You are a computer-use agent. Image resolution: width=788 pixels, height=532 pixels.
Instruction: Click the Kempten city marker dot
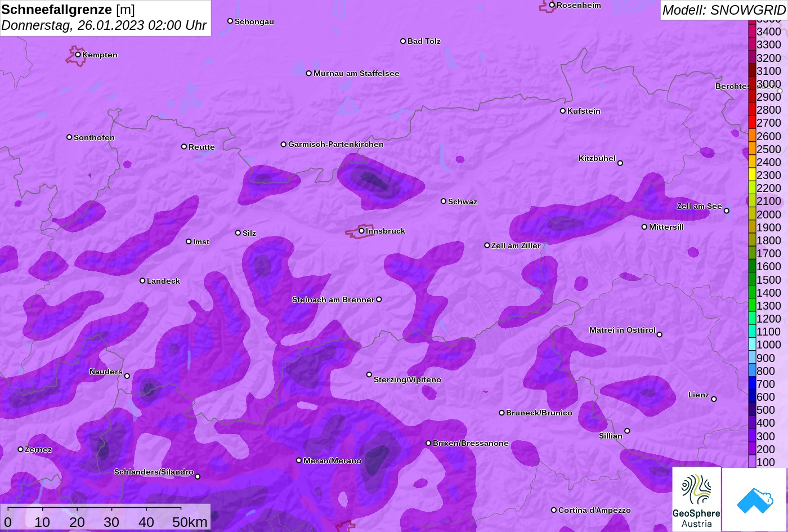[x=78, y=55]
